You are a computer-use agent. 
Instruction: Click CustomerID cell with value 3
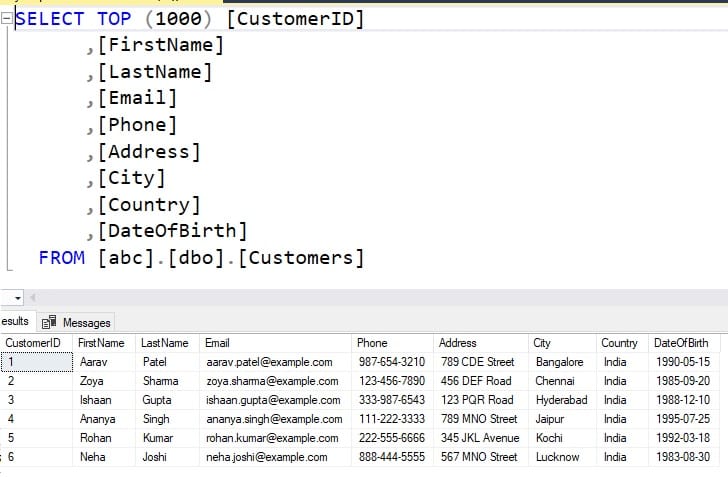point(37,400)
